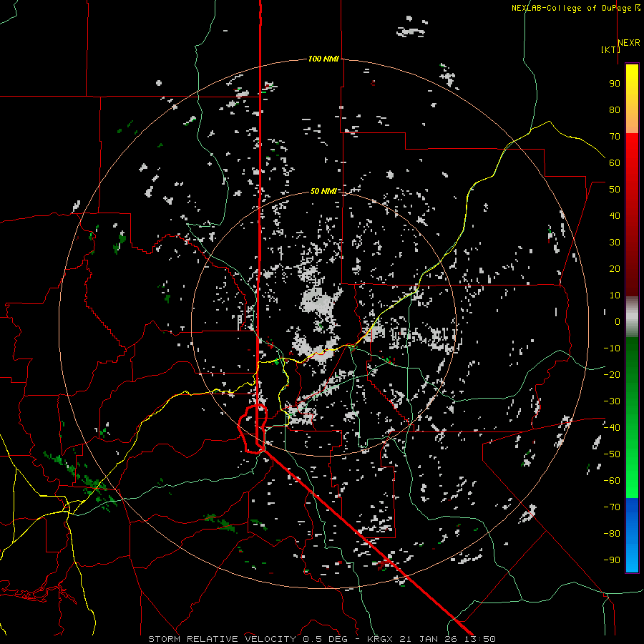Click the positive 20 value on velocity scale
Image resolution: width=644 pixels, height=644 pixels.
click(x=615, y=268)
